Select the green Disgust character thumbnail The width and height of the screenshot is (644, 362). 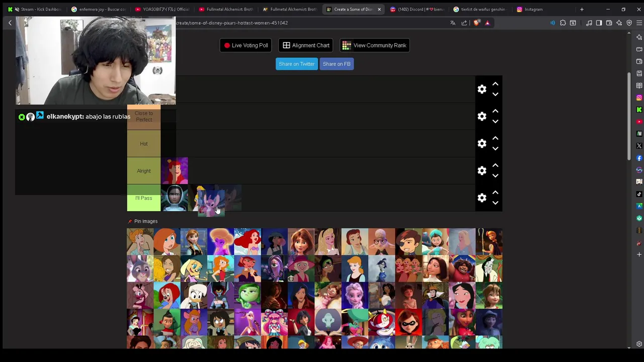(x=248, y=296)
